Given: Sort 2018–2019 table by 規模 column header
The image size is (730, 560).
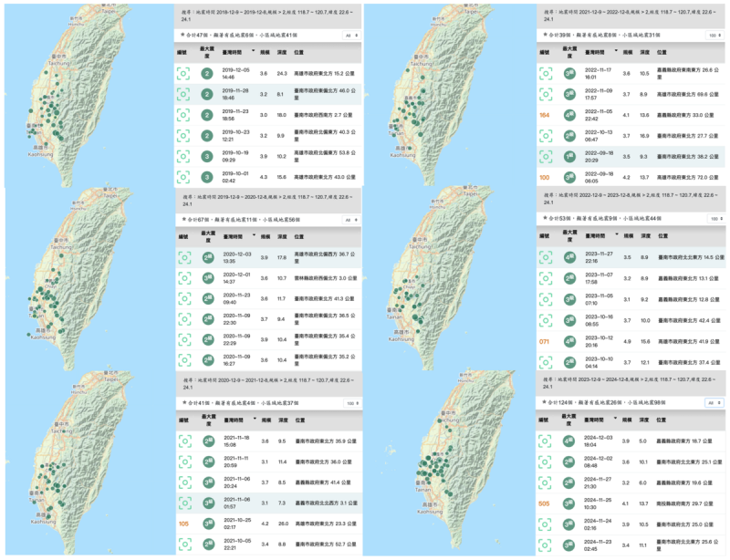Looking at the screenshot, I should point(265,53).
